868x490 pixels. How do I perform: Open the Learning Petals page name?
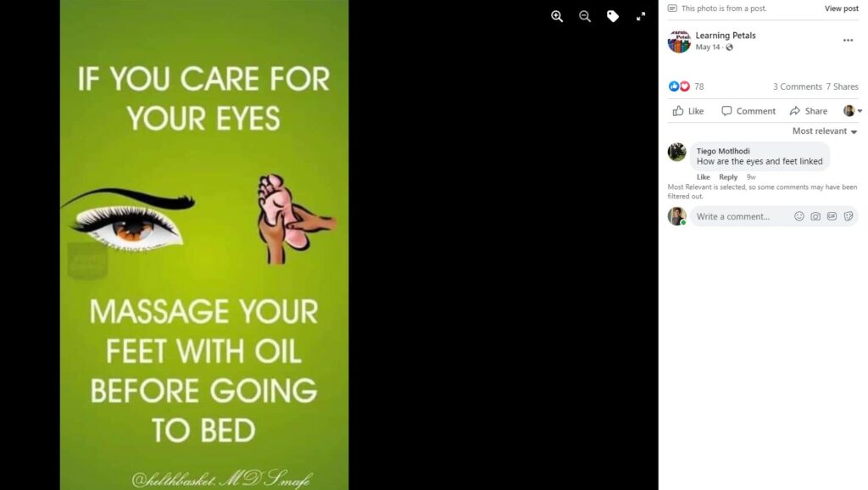(726, 36)
